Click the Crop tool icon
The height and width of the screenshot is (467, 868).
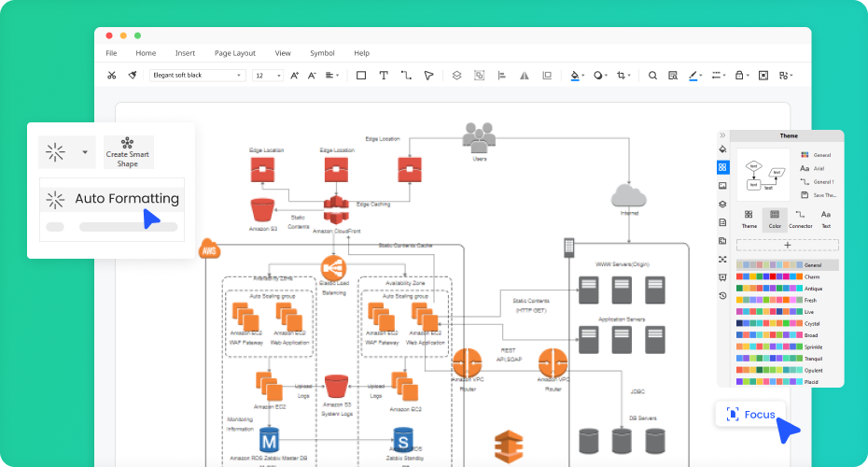(623, 76)
